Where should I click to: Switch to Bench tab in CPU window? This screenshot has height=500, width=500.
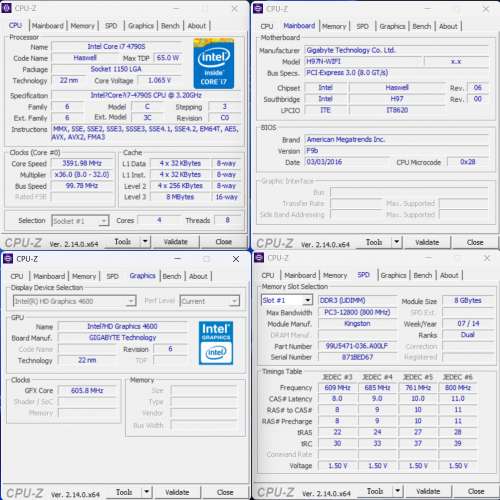(x=170, y=26)
